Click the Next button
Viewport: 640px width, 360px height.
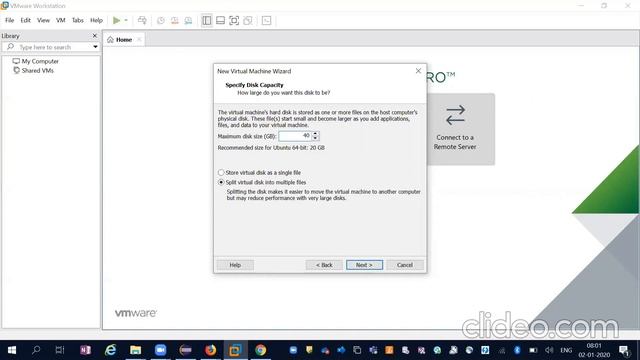tap(364, 265)
